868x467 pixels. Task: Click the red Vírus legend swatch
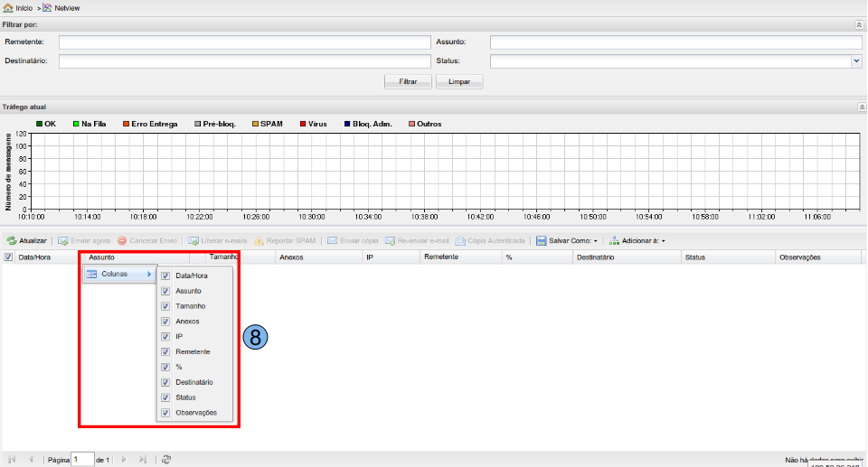tap(303, 124)
